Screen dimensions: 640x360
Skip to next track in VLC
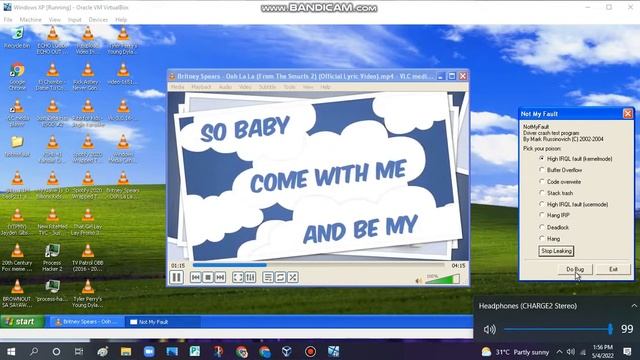tap(220, 278)
